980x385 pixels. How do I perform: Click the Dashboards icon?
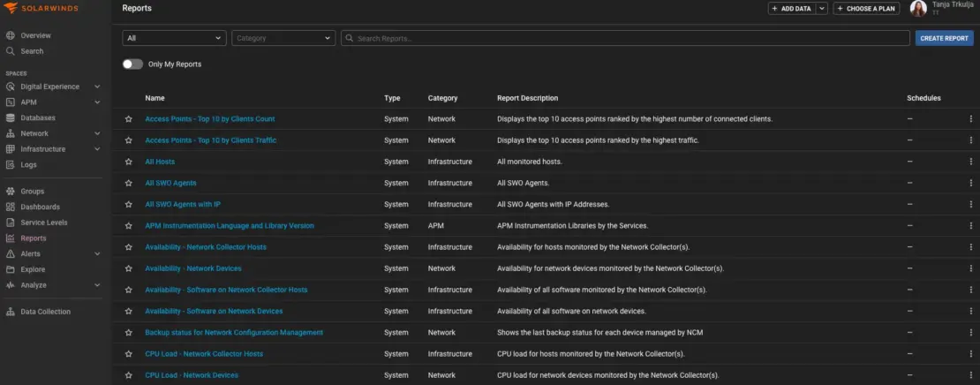(x=10, y=207)
